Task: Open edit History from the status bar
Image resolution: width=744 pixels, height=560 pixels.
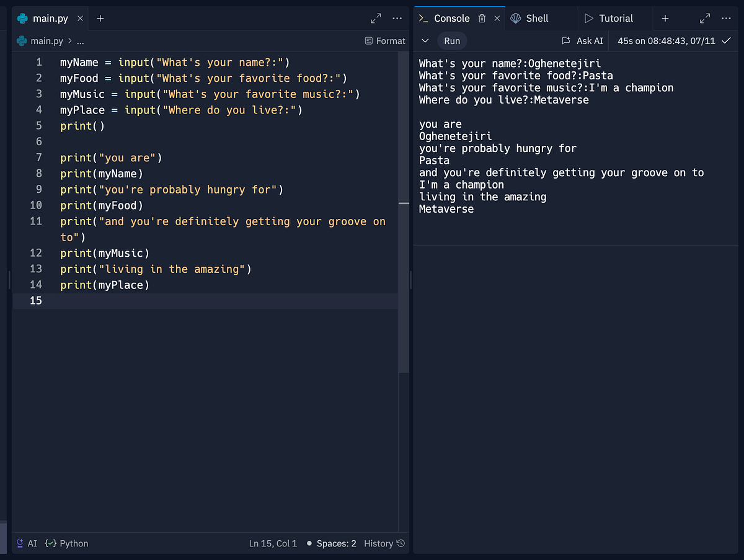Action: coord(383,543)
